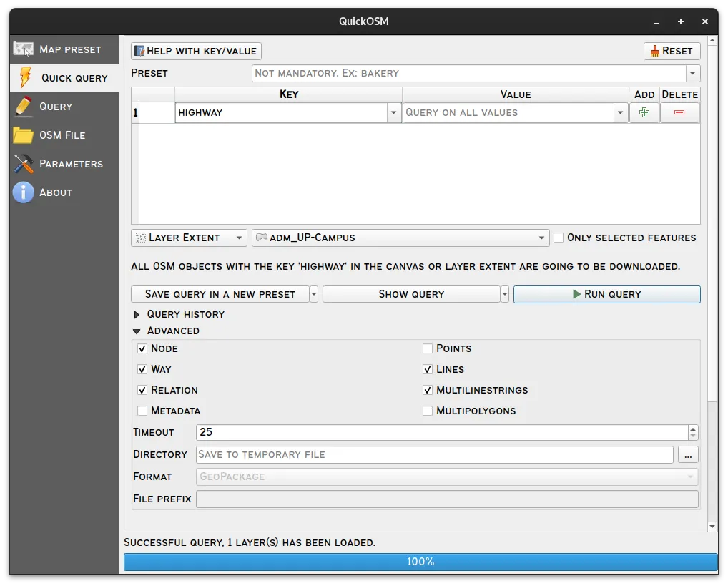Viewport: 728px width, 586px height.
Task: Run the highway query
Action: pos(606,294)
